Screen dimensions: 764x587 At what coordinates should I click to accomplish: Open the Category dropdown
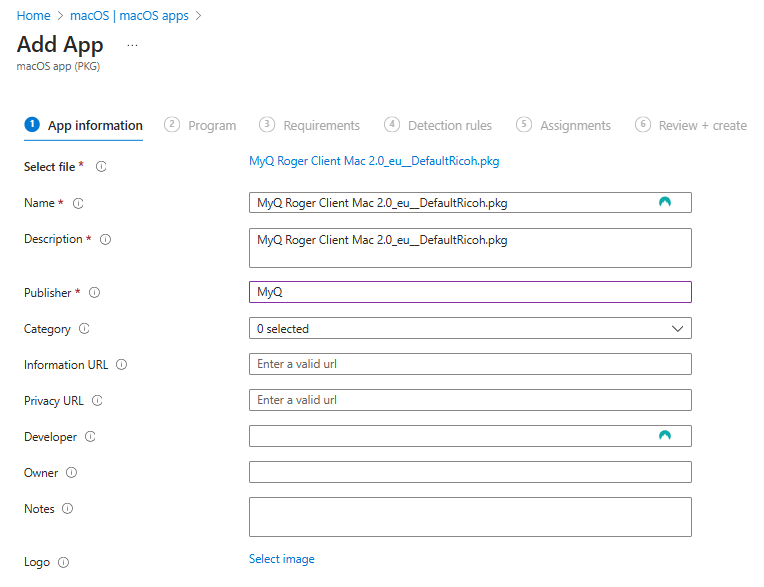tap(469, 328)
